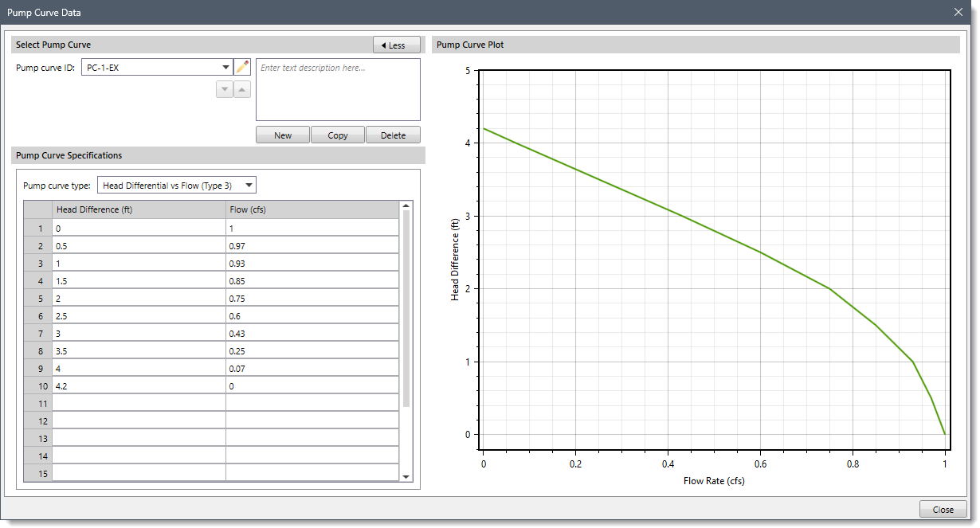Edit the pump curve ID using the pencil icon
The width and height of the screenshot is (980, 528).
(242, 66)
